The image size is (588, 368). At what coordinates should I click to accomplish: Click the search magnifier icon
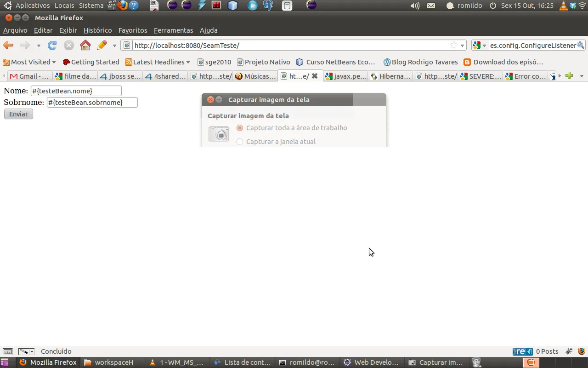pos(581,45)
